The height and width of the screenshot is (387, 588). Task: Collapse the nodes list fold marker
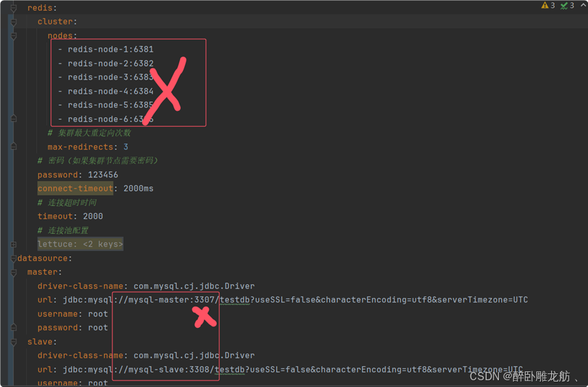14,36
